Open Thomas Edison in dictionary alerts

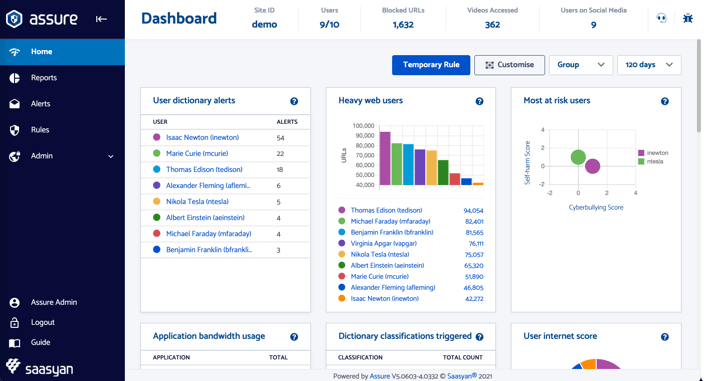pos(204,170)
